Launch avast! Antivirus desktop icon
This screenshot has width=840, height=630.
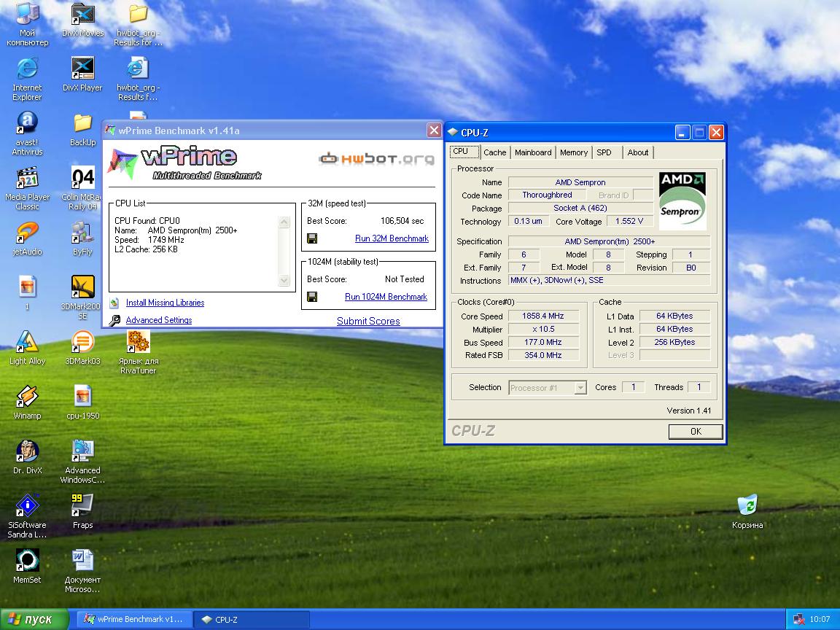point(27,134)
